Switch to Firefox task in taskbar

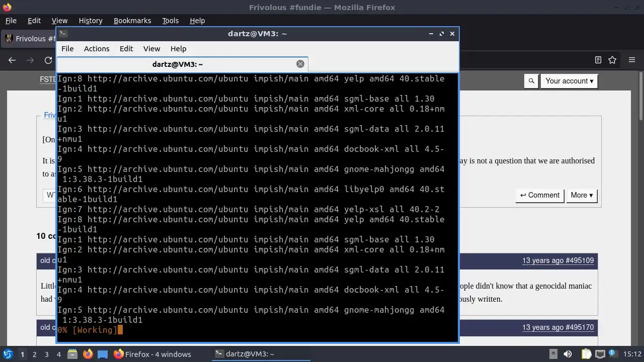tap(152, 354)
